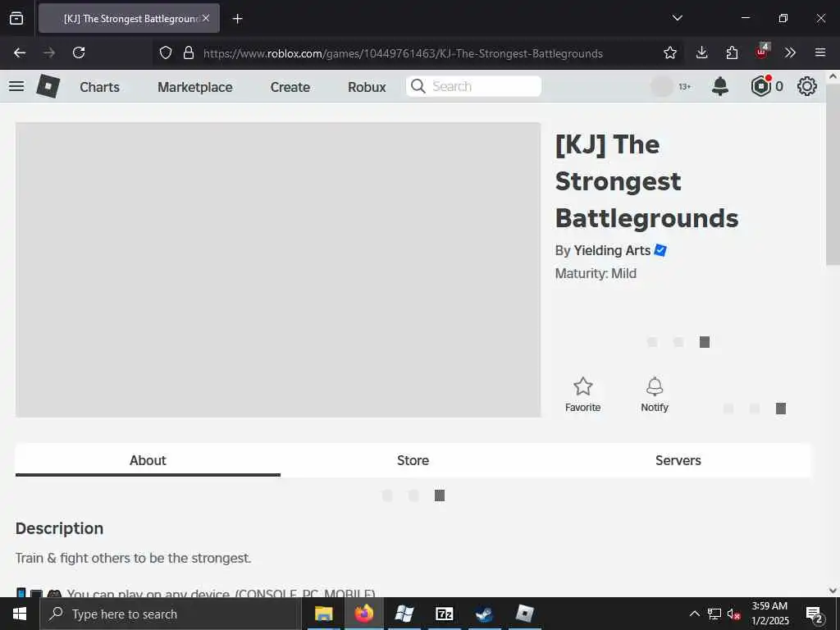Screen dimensions: 840x630
Task: Open Roblox settings gear icon
Action: (807, 86)
